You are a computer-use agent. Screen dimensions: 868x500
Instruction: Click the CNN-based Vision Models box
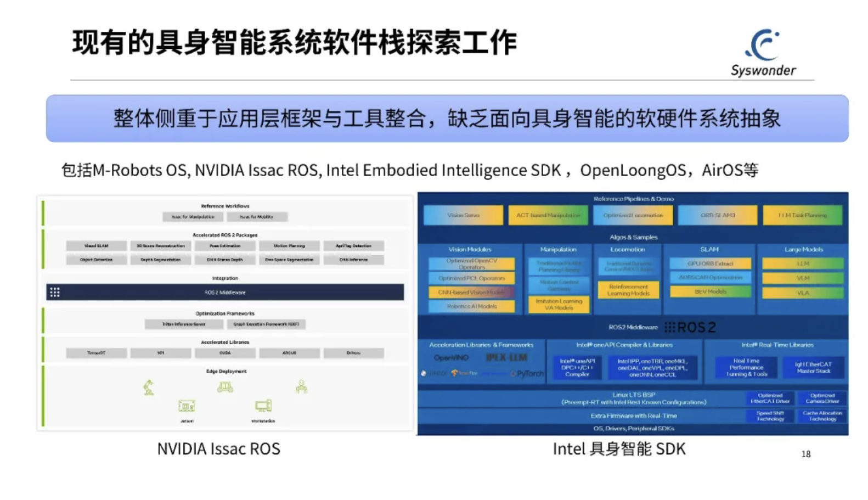click(472, 293)
